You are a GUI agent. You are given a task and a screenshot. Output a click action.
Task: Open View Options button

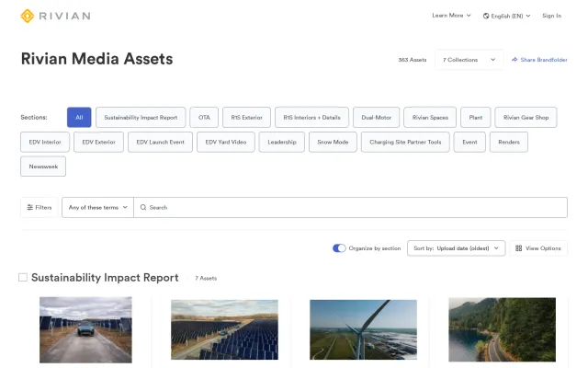(538, 248)
